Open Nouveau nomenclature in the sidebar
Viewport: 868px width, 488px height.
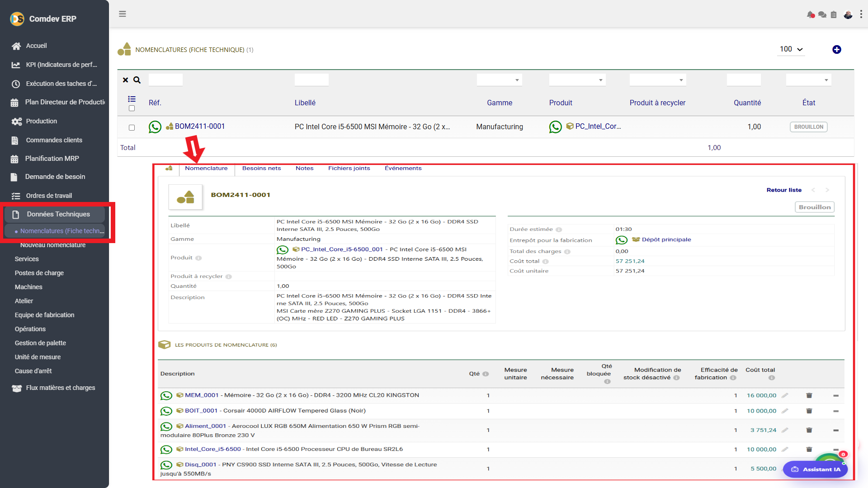pyautogui.click(x=53, y=245)
